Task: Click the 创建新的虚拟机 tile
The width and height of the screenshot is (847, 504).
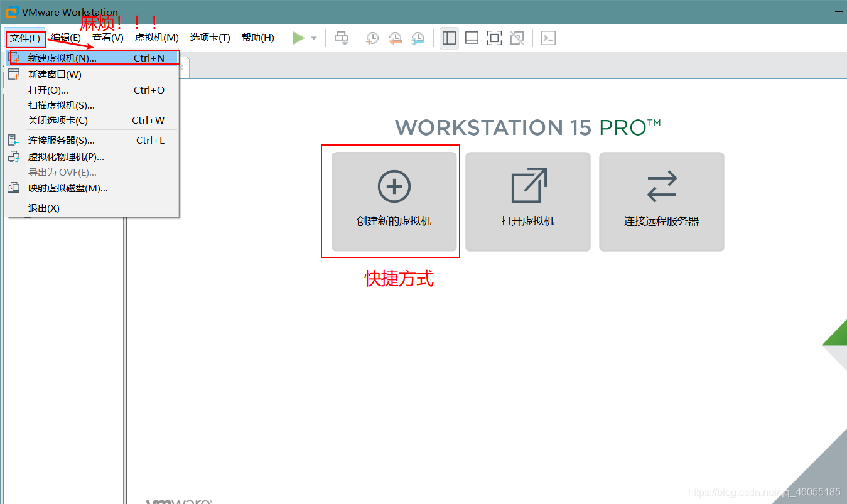Action: pyautogui.click(x=394, y=201)
